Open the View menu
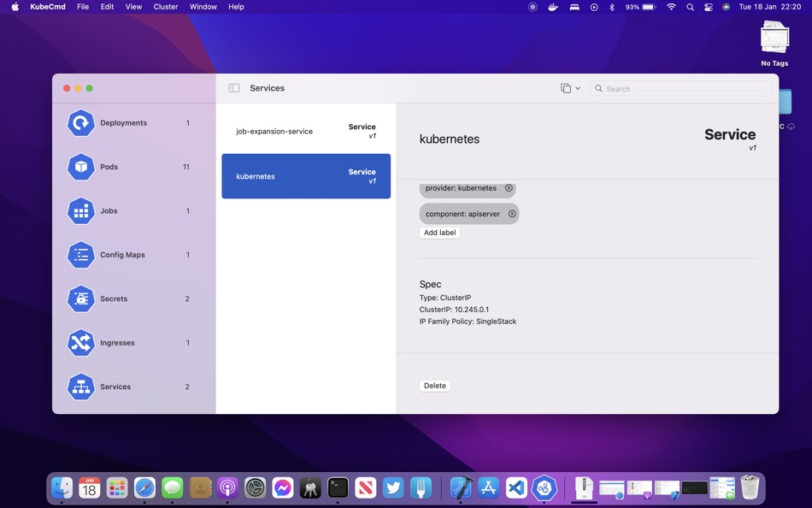Viewport: 812px width, 508px height. (133, 7)
